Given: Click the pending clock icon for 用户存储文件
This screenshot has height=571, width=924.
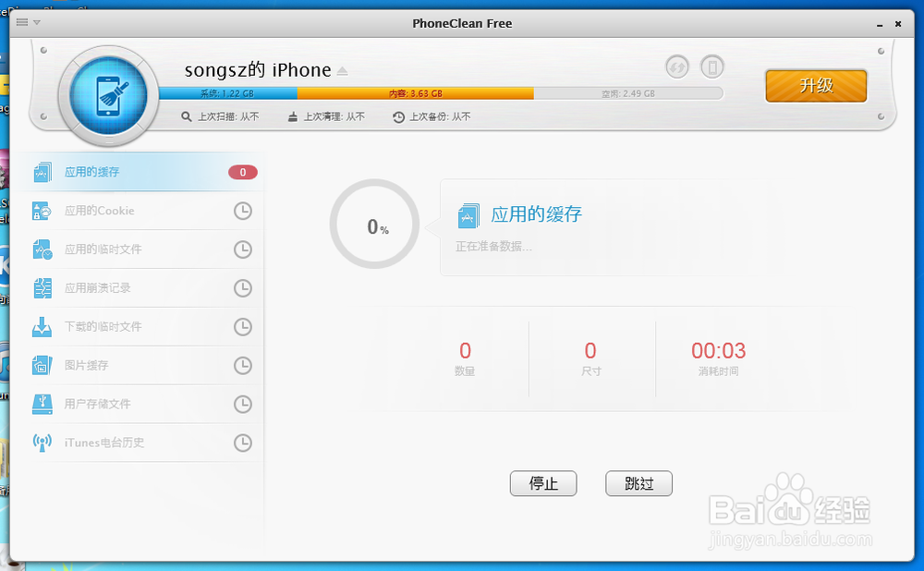Looking at the screenshot, I should point(243,404).
